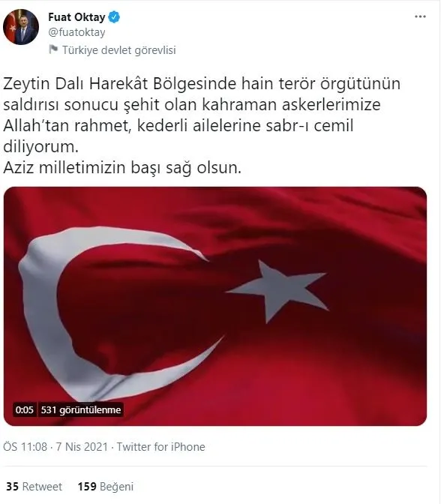
Task: Open the three-dot more options menu
Action: [x=420, y=16]
